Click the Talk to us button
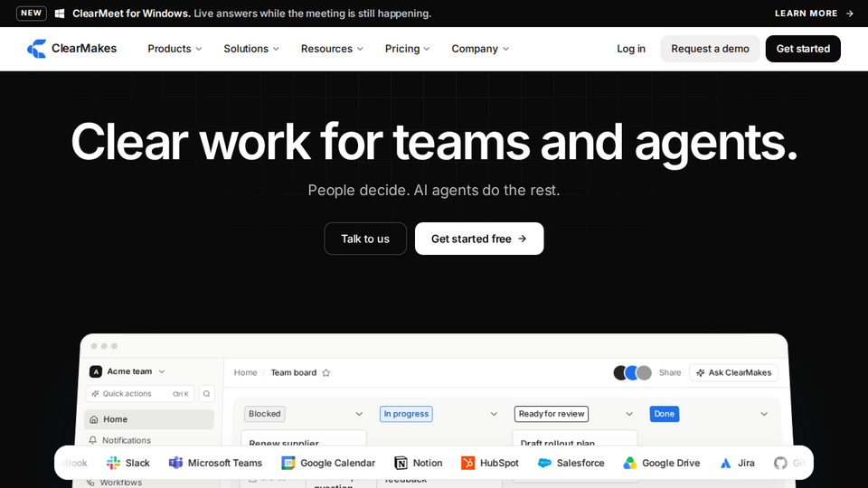This screenshot has width=868, height=488. 365,239
